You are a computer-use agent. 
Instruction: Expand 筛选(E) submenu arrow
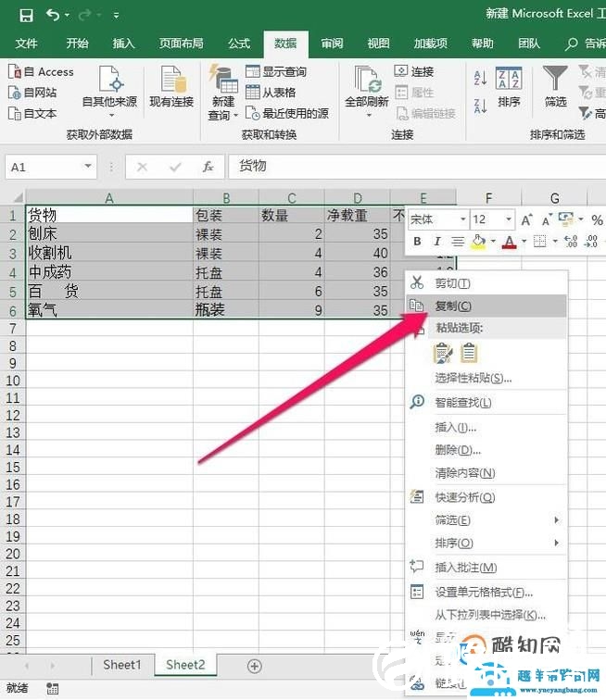[x=556, y=520]
